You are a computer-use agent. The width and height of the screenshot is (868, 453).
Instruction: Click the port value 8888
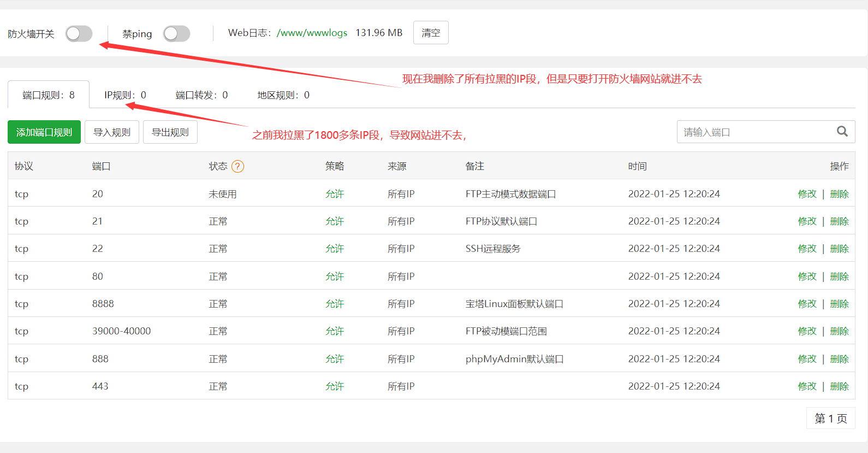[103, 304]
